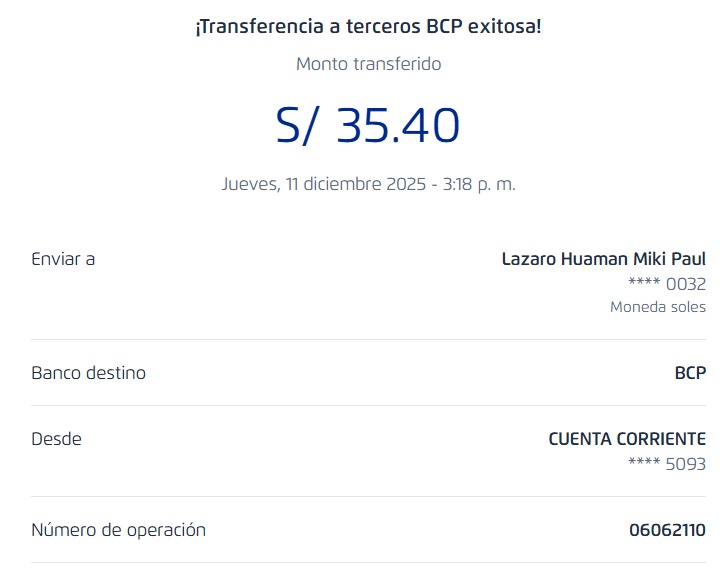Screen dimensions: 726x572
Task: Select the CUENTA CORRIENTE source account
Action: [x=627, y=439]
